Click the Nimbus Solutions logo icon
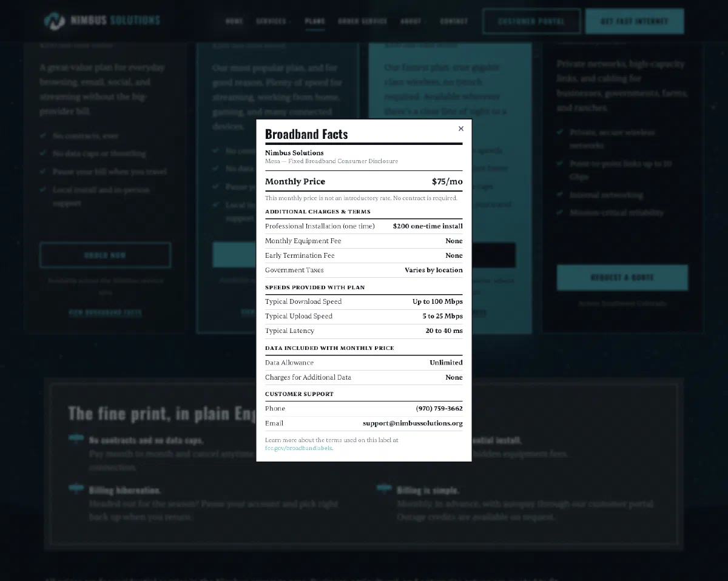 [54, 21]
